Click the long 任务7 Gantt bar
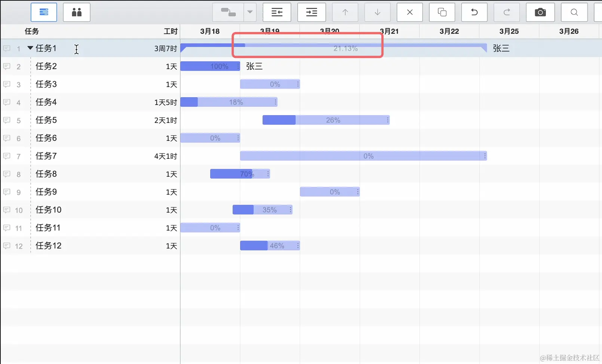 click(363, 156)
